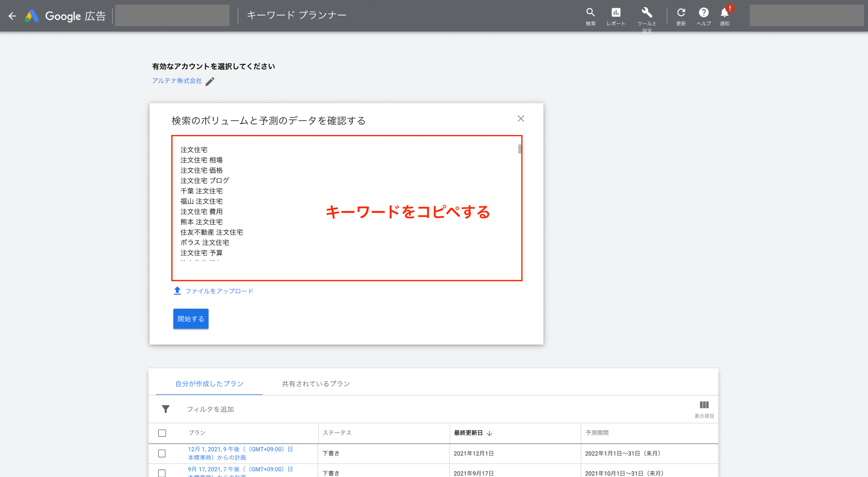This screenshot has height=477, width=868.
Task: Click keyword line ポラス 注文住宅
Action: pyautogui.click(x=205, y=242)
